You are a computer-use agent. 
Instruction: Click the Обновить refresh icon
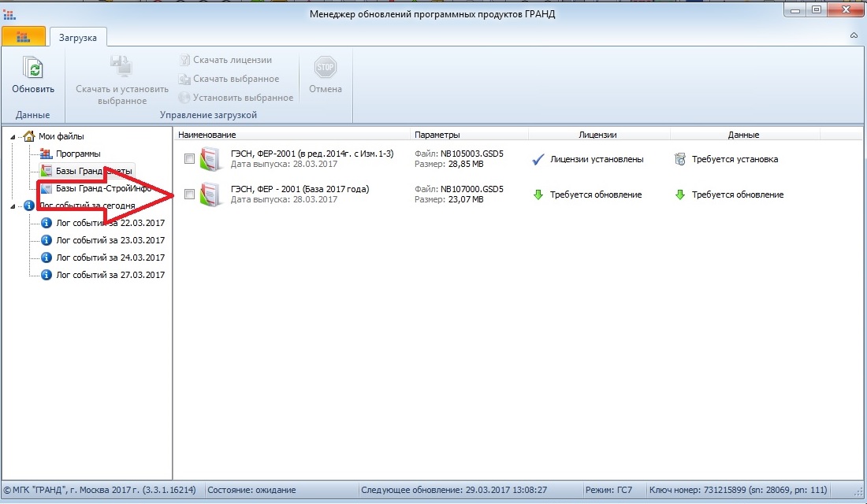(x=33, y=68)
